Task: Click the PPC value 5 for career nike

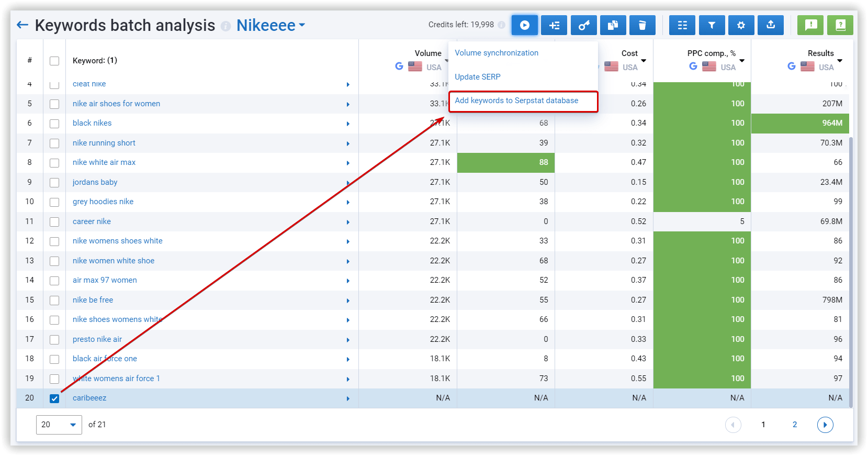Action: (x=742, y=221)
